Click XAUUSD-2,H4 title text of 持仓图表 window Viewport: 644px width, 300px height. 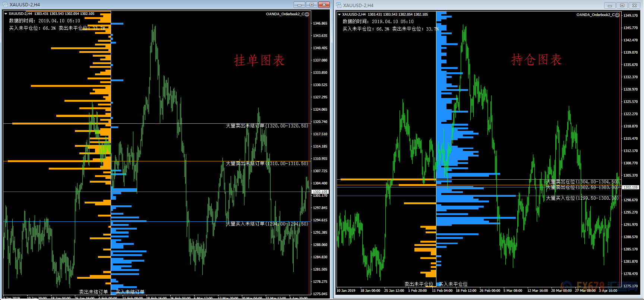(x=358, y=6)
